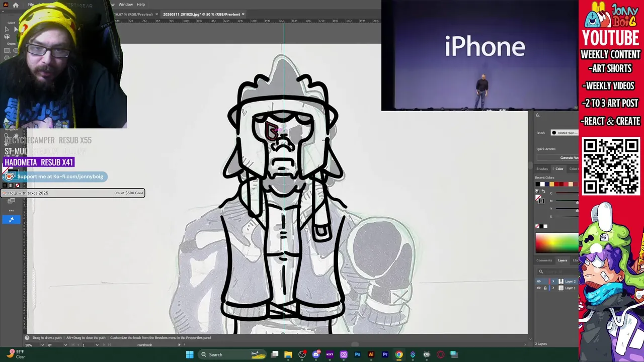This screenshot has height=362, width=644.
Task: Close the 20260311_201025.jpg document tab
Action: pyautogui.click(x=244, y=14)
